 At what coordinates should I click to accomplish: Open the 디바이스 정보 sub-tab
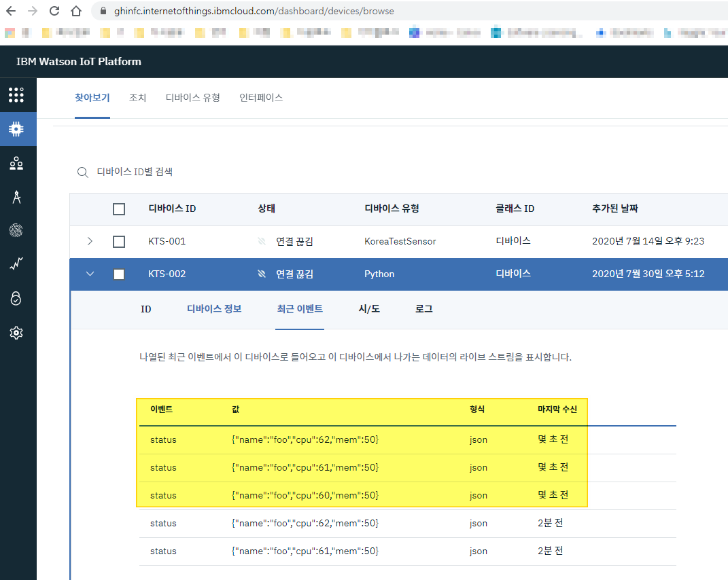point(214,309)
